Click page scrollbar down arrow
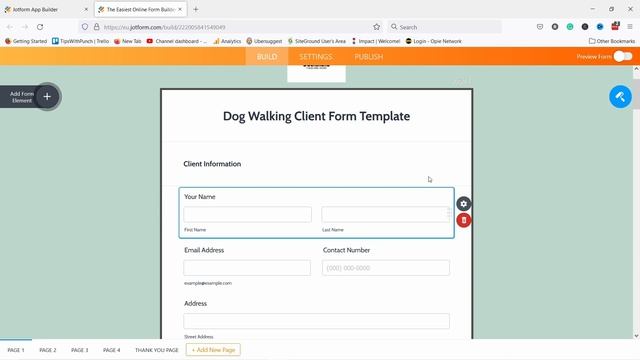 [x=636, y=336]
